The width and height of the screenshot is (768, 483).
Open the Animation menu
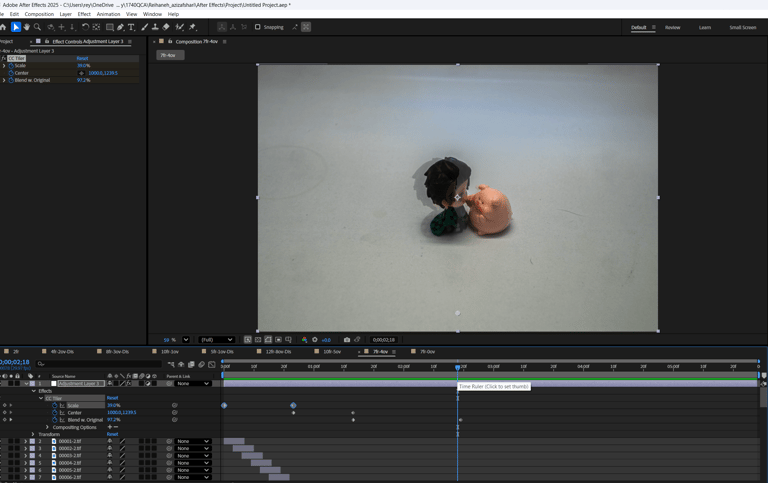click(108, 14)
